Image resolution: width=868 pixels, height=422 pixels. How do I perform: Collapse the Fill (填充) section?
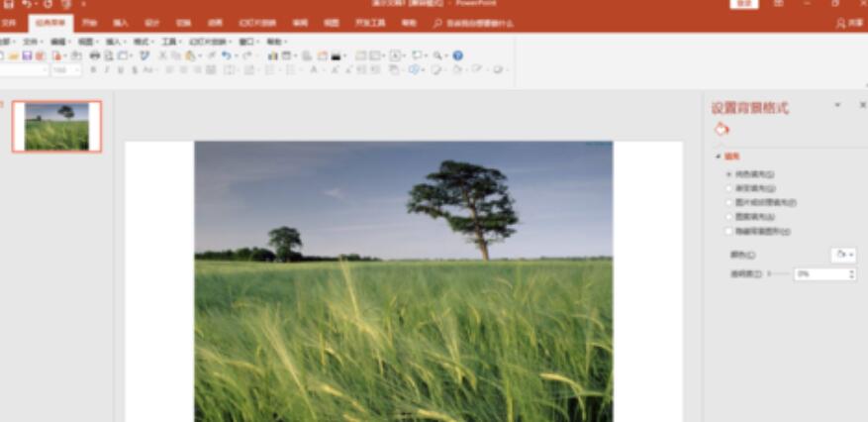tap(719, 157)
